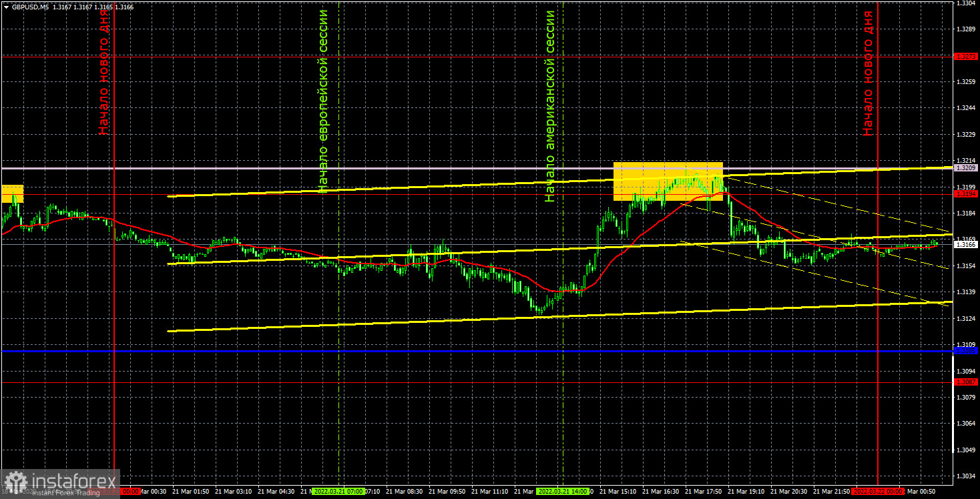
Task: Open the GBPUSD,M5 chart title dropdown arrow
Action: (x=6, y=7)
